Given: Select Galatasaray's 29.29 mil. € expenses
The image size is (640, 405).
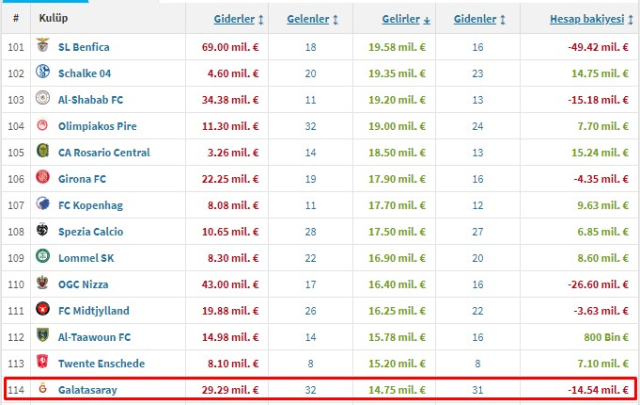Looking at the screenshot, I should click(x=230, y=390).
